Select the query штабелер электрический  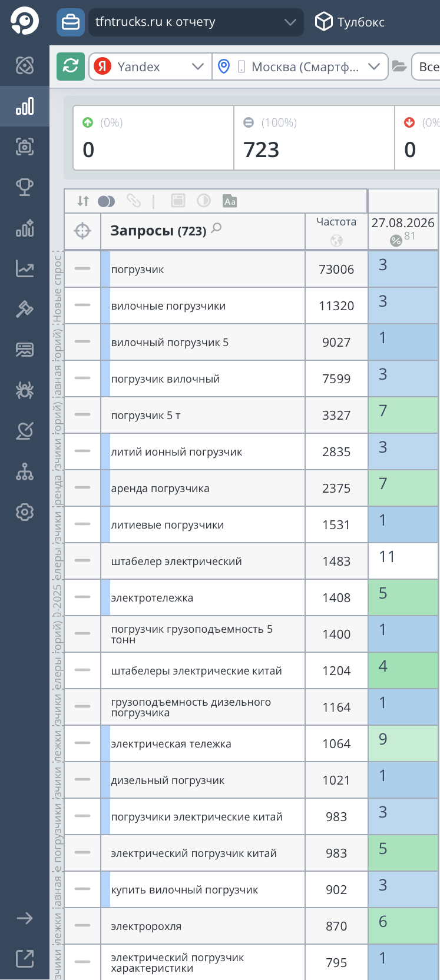(177, 562)
